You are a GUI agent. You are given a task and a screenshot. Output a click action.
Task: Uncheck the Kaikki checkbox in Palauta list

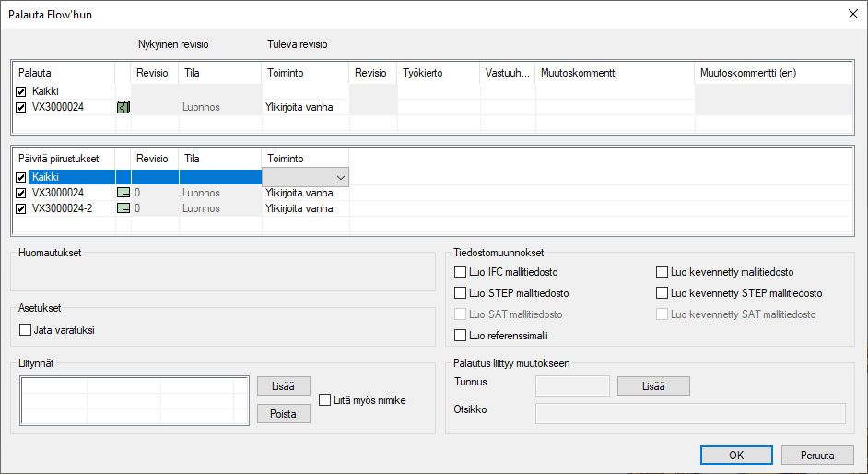[x=21, y=91]
